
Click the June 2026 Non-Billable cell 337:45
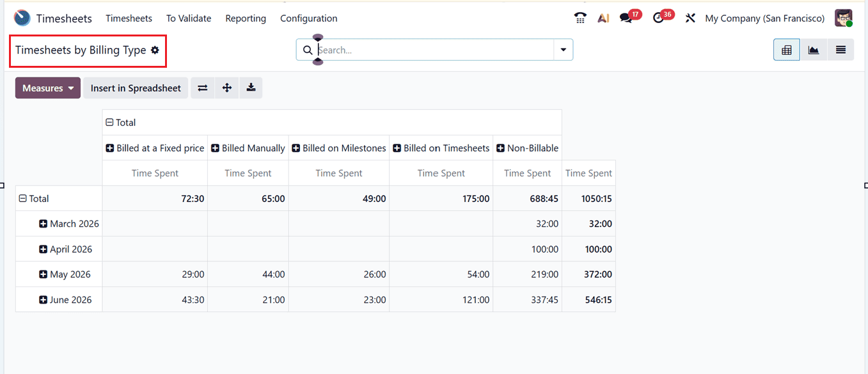528,300
